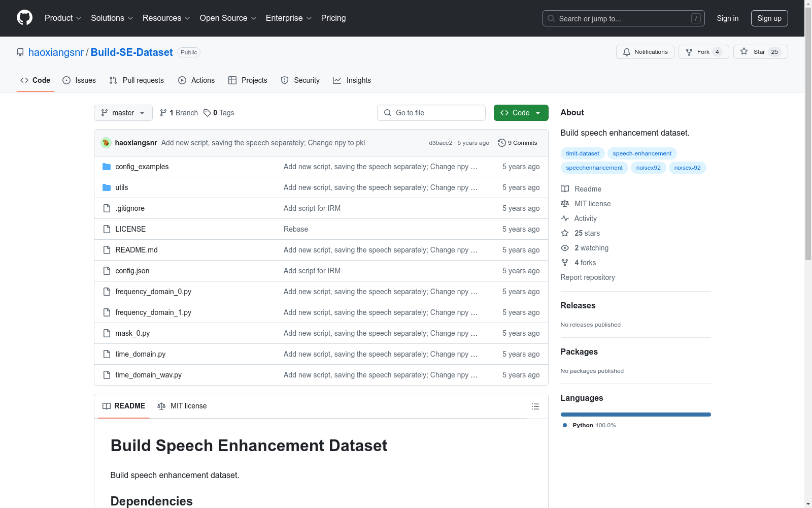Switch to the Pull requests tab

(x=137, y=80)
